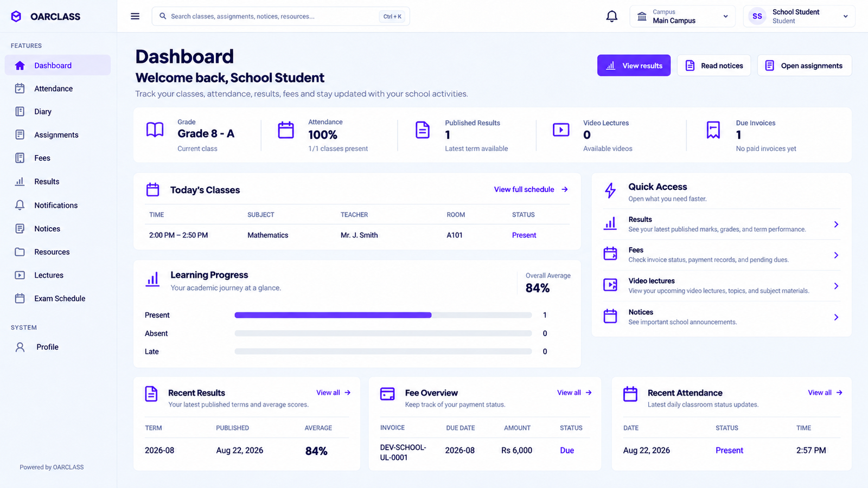The image size is (868, 488).
Task: Click the Present progress bar
Action: [x=383, y=315]
